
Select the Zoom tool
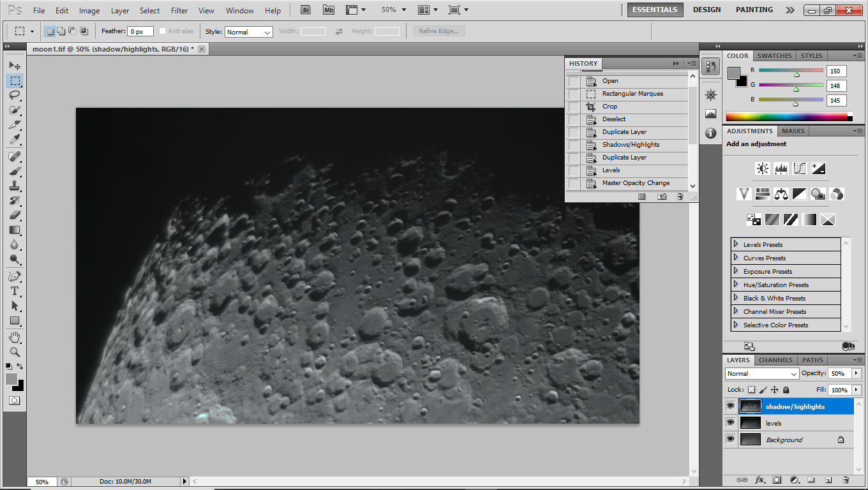(15, 352)
